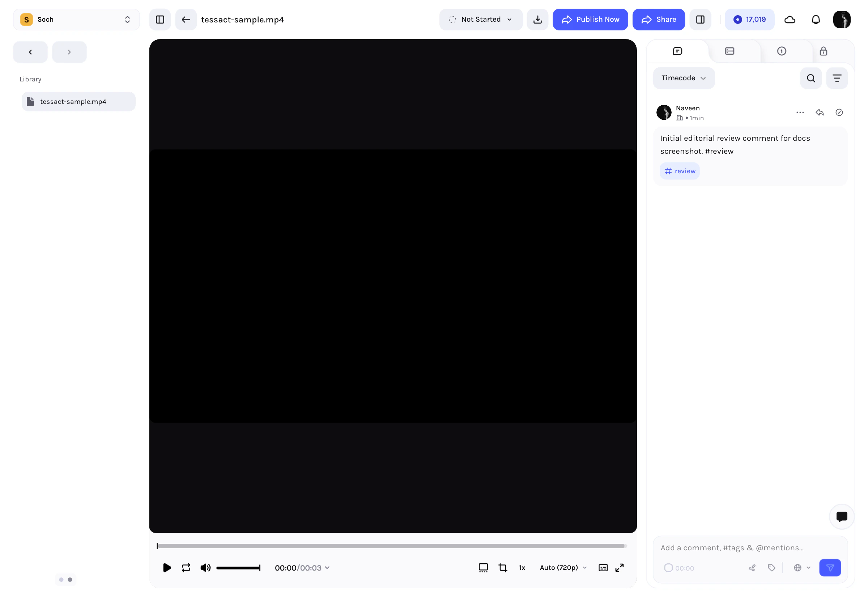
Task: Open more options on Naveen's comment
Action: click(800, 113)
